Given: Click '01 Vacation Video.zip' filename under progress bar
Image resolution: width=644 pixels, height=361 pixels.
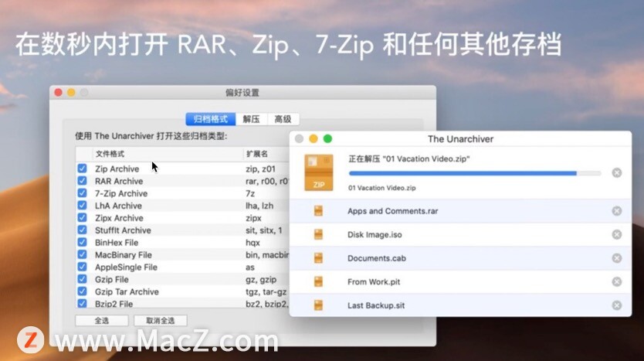Looking at the screenshot, I should [382, 188].
